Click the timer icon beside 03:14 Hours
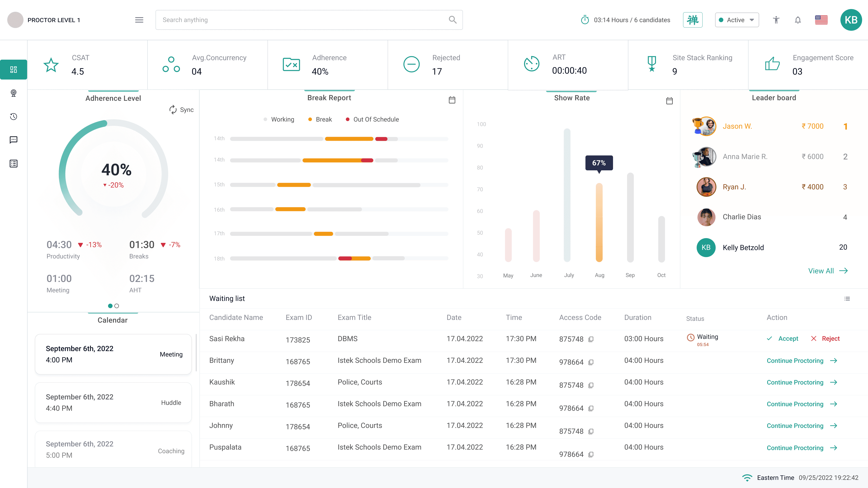The width and height of the screenshot is (868, 488). (585, 20)
